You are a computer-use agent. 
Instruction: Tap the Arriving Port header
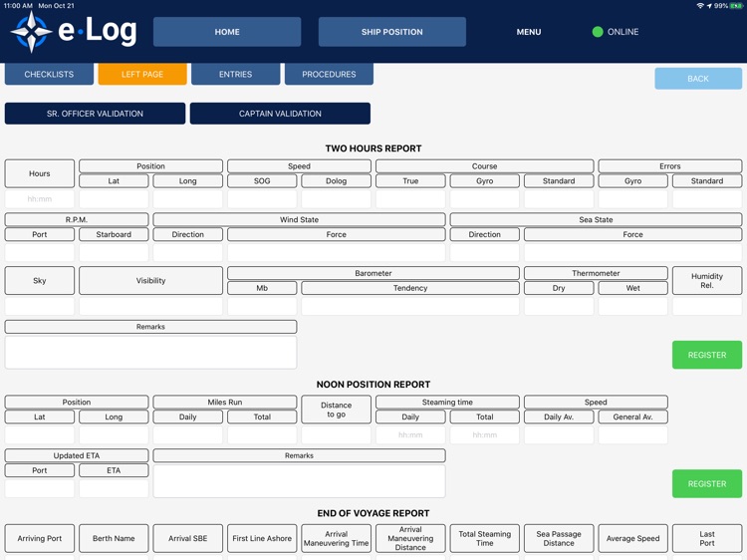point(40,538)
